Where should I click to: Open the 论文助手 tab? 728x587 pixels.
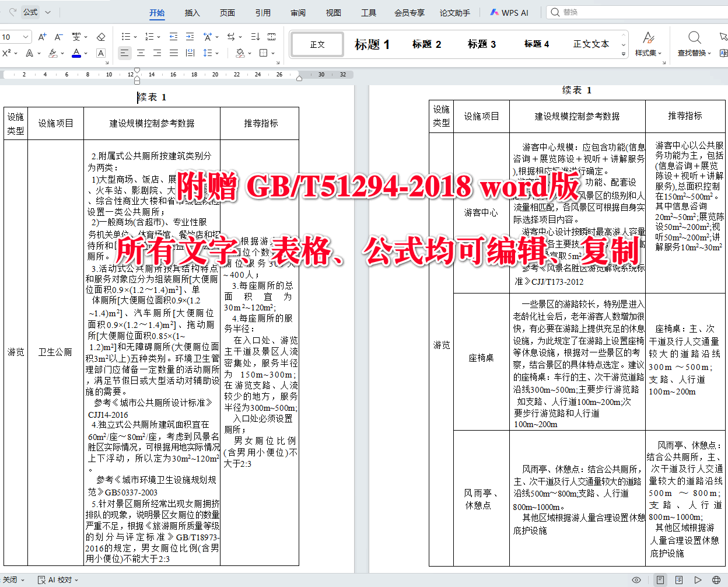(x=455, y=12)
